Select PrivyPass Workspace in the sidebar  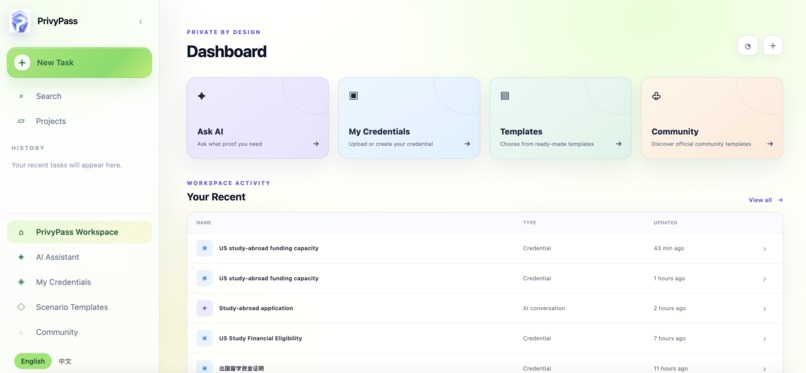point(79,232)
